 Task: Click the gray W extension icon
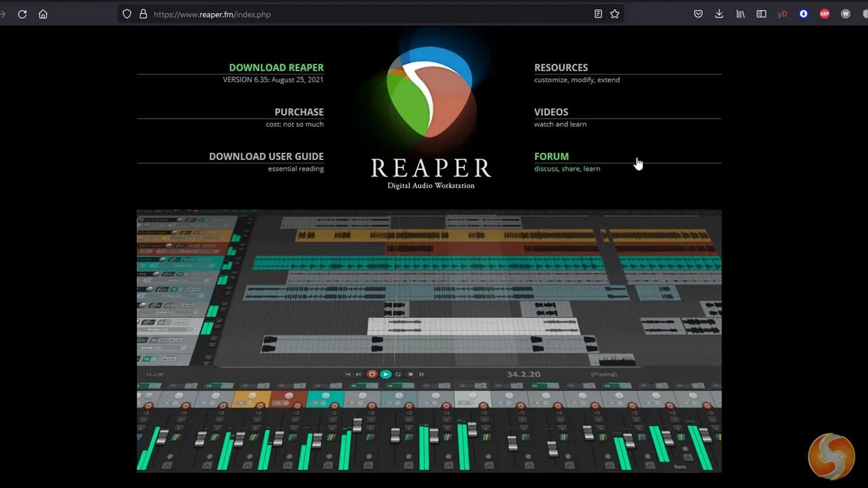point(846,14)
